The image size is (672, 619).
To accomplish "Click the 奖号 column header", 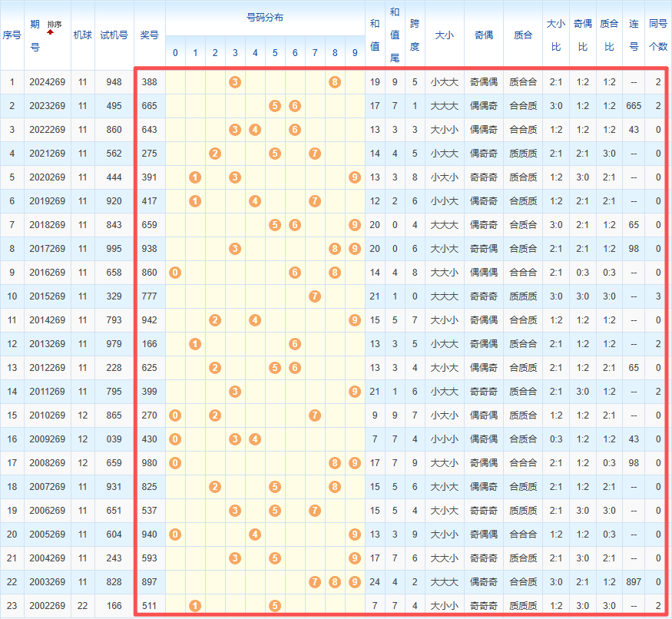I will [149, 35].
